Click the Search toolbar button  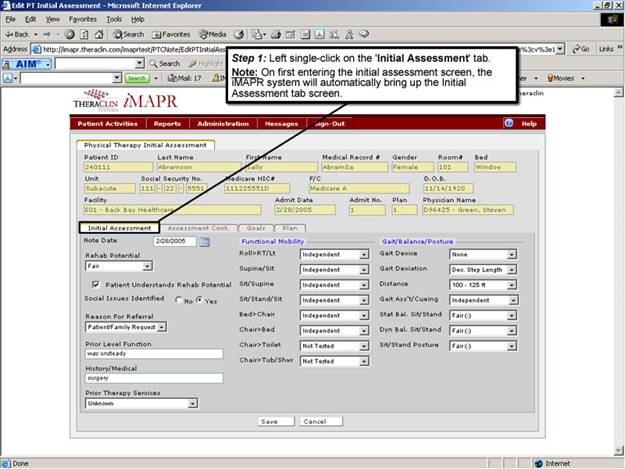(x=127, y=33)
